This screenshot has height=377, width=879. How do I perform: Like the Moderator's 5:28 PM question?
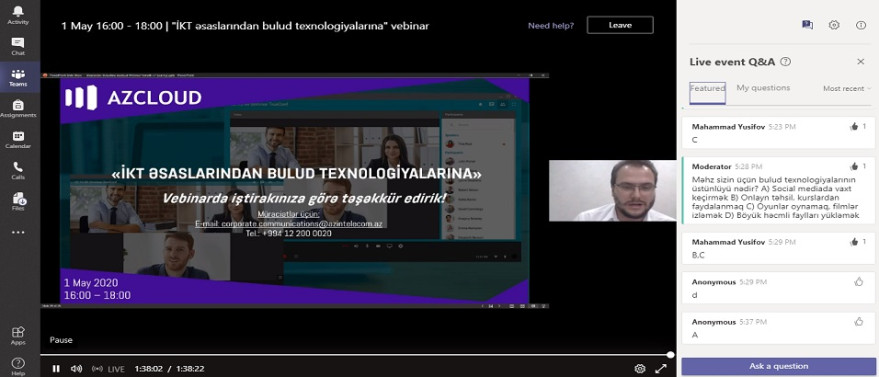(854, 166)
